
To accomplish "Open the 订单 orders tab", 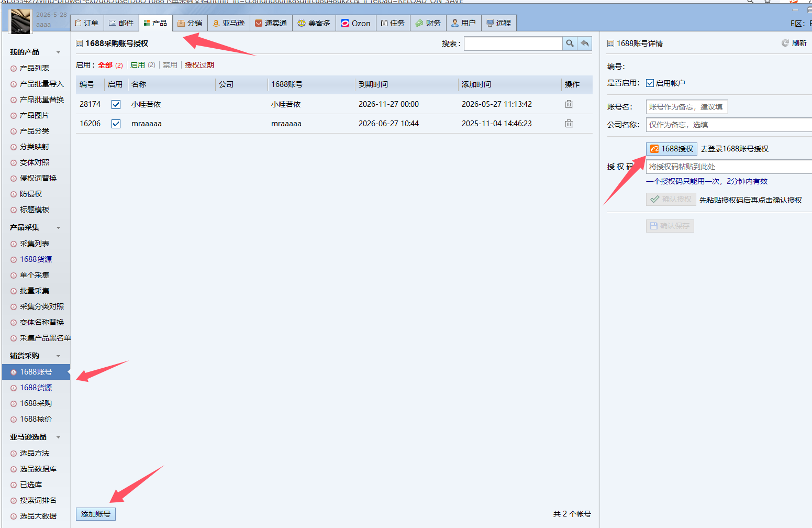I will [87, 23].
